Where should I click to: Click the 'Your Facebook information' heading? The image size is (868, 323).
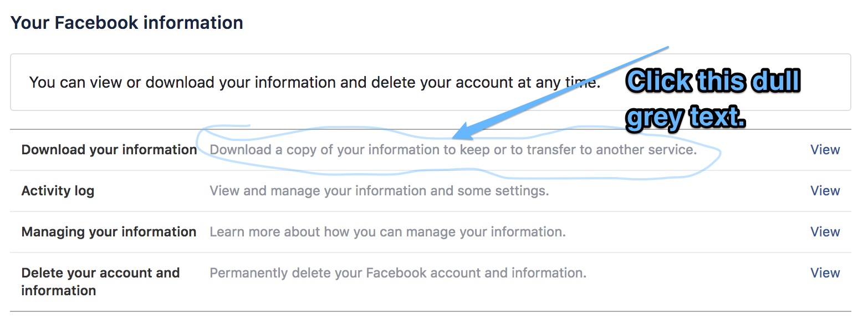(127, 23)
